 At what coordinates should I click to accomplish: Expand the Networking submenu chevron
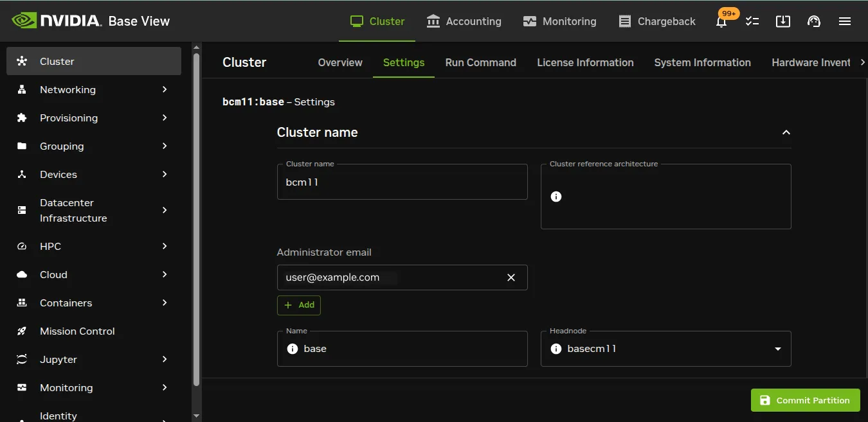click(x=165, y=89)
